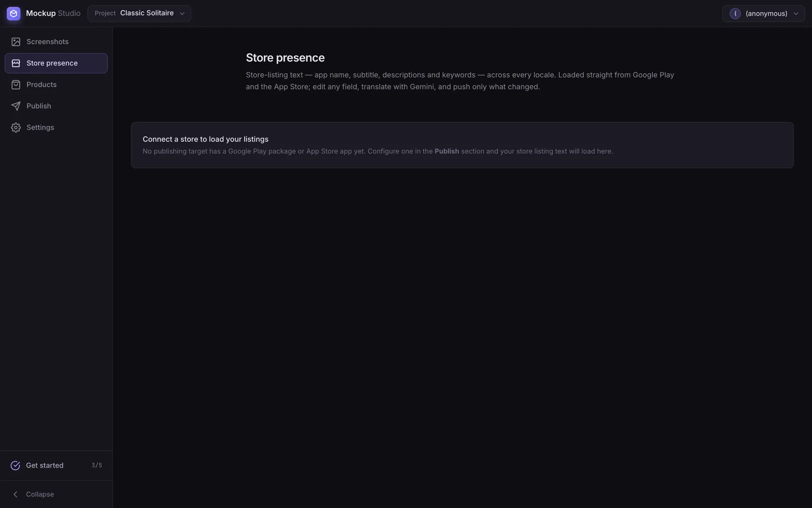Viewport: 812px width, 508px height.
Task: Open the Get started checklist
Action: (x=56, y=466)
